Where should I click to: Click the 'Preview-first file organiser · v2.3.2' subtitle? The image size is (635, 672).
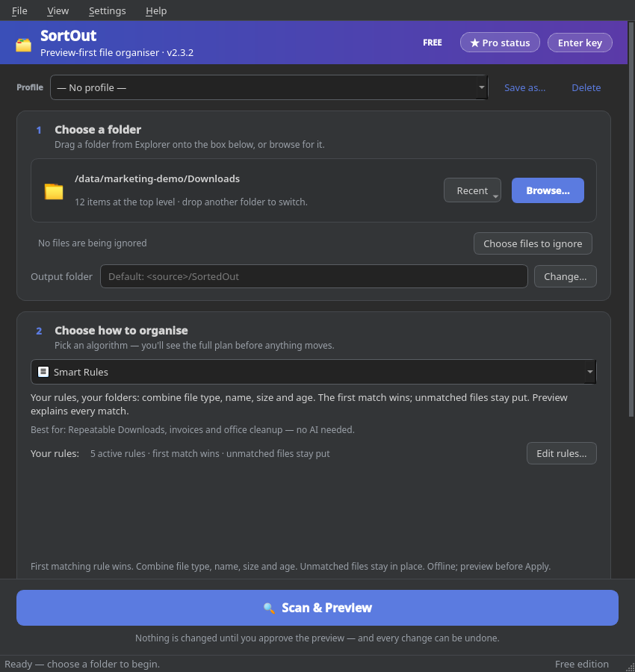pos(117,53)
